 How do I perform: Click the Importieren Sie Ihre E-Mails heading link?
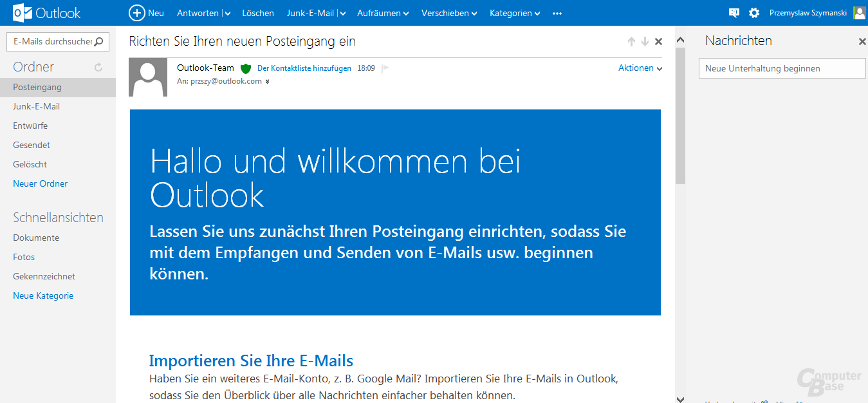point(251,361)
